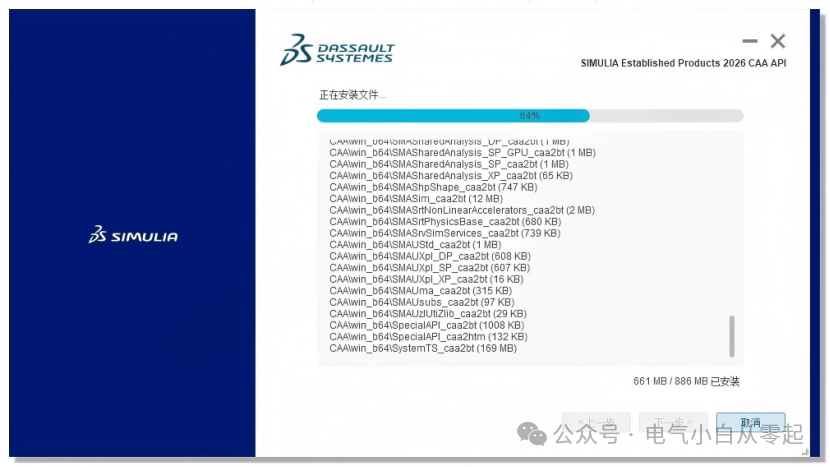Select the SystemTS_caa2bt (169 MB) entry
830x467 pixels.
coord(423,348)
